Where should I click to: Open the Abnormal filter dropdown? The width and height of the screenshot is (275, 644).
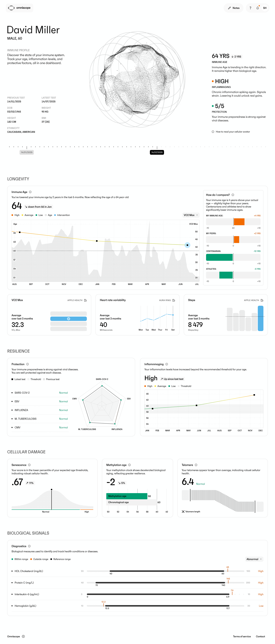pos(254,559)
